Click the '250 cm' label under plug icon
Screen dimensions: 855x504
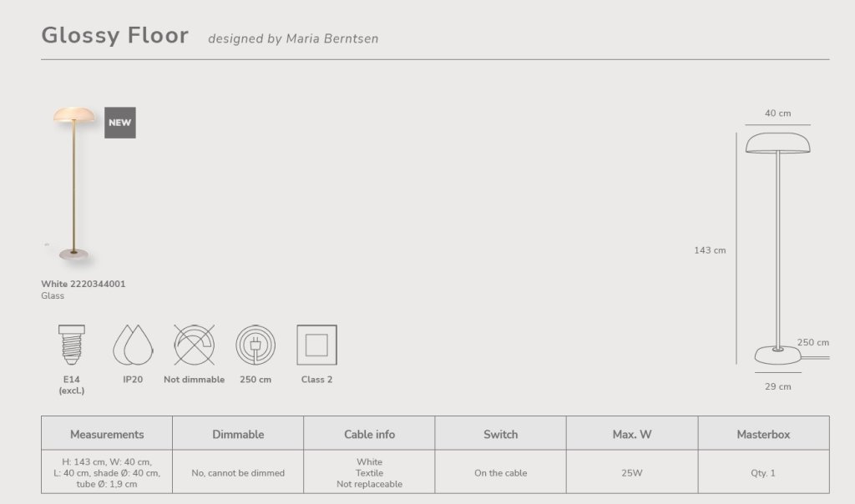[x=255, y=379]
